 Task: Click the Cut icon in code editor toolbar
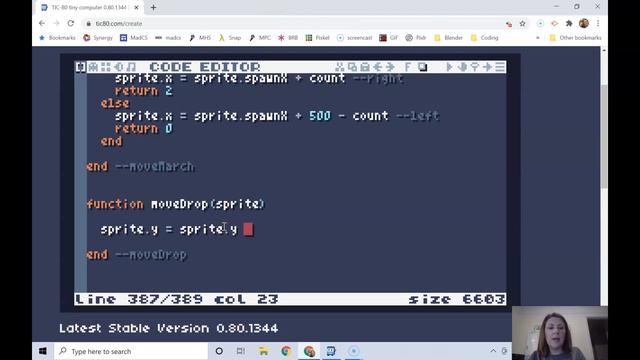pyautogui.click(x=340, y=67)
